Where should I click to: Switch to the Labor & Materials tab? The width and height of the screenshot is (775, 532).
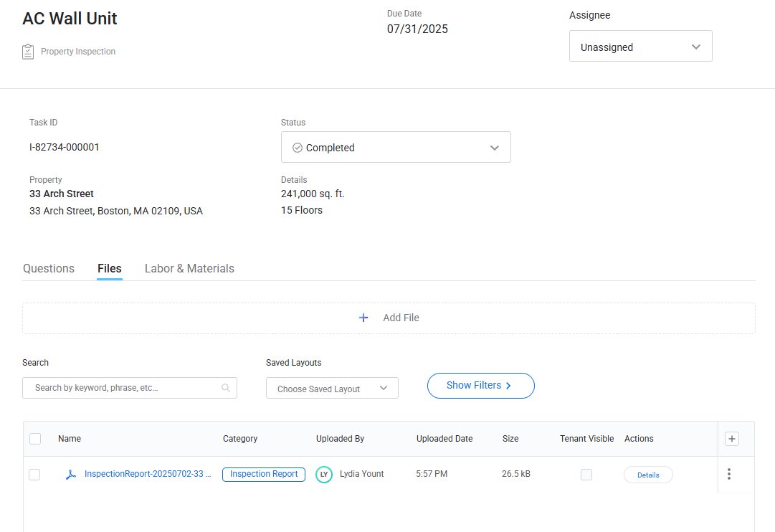pyautogui.click(x=189, y=269)
